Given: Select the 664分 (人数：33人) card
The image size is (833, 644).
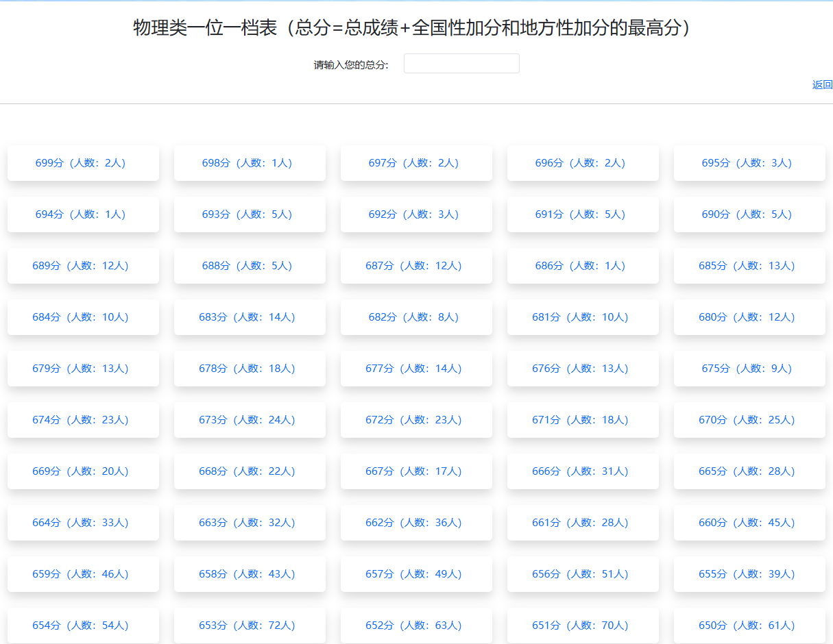Looking at the screenshot, I should click(x=83, y=523).
